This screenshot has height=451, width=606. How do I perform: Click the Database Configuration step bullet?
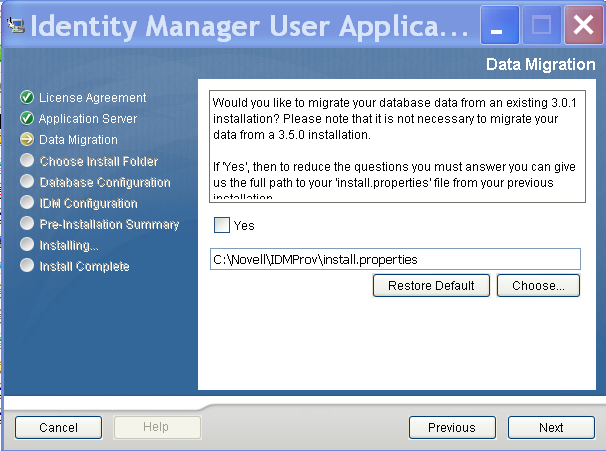pyautogui.click(x=27, y=182)
